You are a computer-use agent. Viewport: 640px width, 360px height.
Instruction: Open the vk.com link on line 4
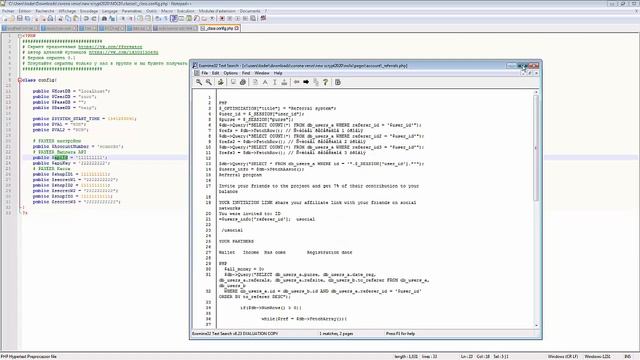click(123, 52)
